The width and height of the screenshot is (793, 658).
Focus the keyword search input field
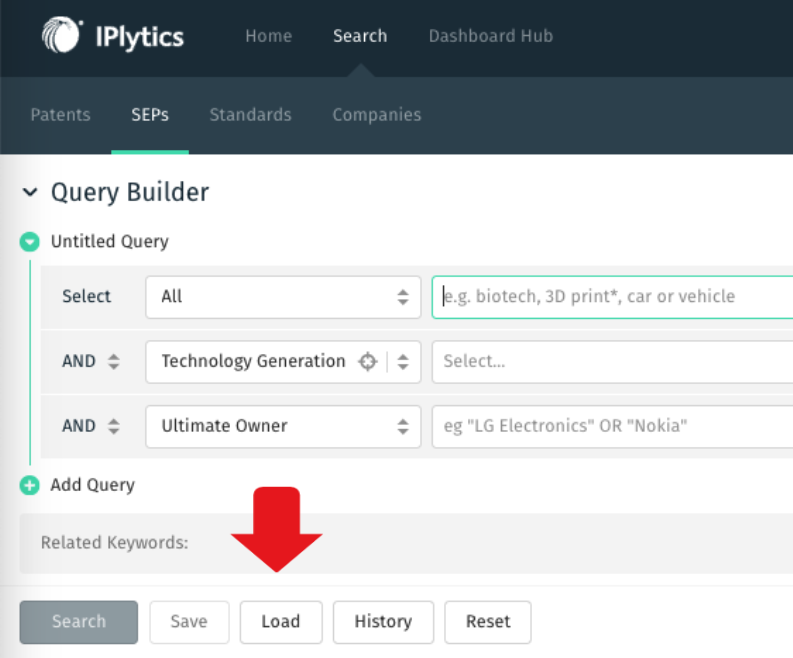pyautogui.click(x=612, y=297)
